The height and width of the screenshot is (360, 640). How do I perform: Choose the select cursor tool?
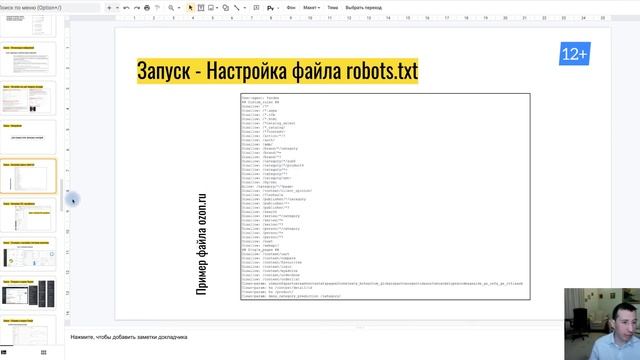(x=190, y=8)
